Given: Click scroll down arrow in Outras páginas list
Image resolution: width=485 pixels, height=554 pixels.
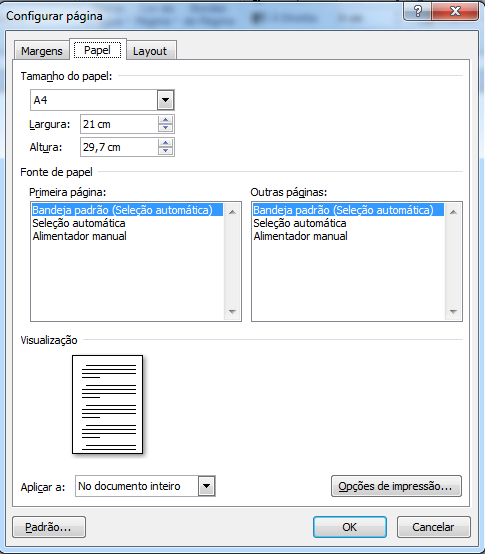Looking at the screenshot, I should click(x=453, y=311).
